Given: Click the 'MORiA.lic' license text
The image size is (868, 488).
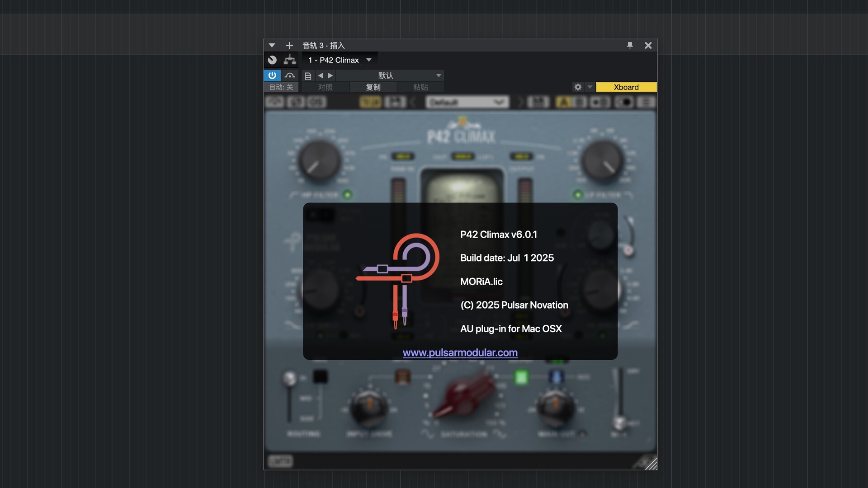Looking at the screenshot, I should coord(481,282).
